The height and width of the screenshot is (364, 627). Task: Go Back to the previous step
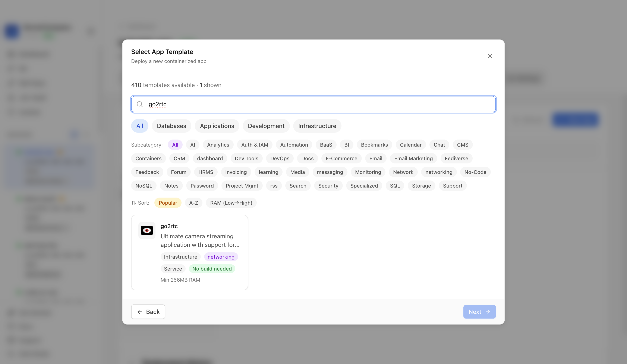pyautogui.click(x=148, y=312)
